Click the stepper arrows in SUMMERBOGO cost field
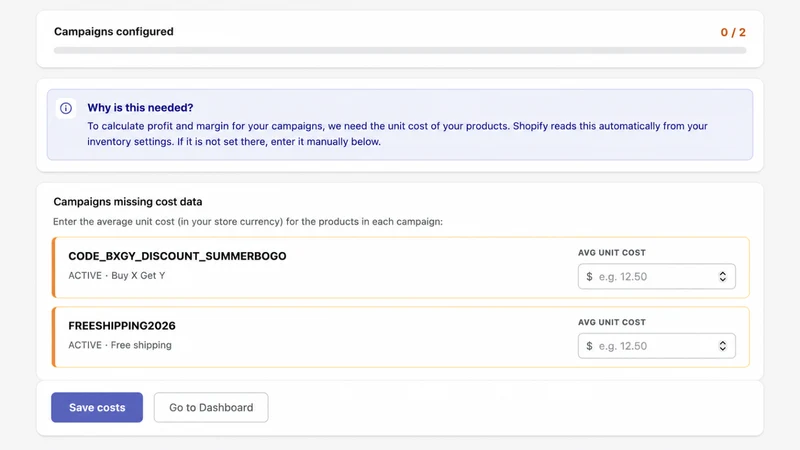The height and width of the screenshot is (450, 800). [x=722, y=277]
